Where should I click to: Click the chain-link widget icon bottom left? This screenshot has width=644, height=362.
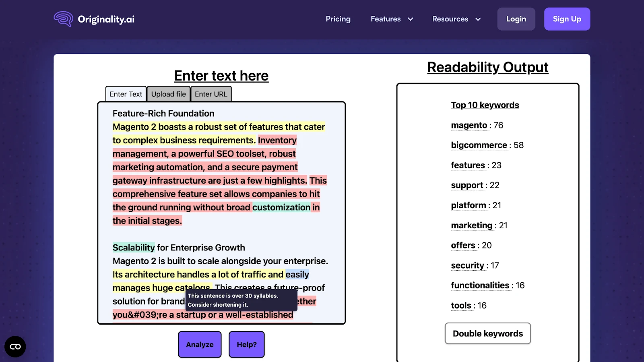pyautogui.click(x=15, y=347)
